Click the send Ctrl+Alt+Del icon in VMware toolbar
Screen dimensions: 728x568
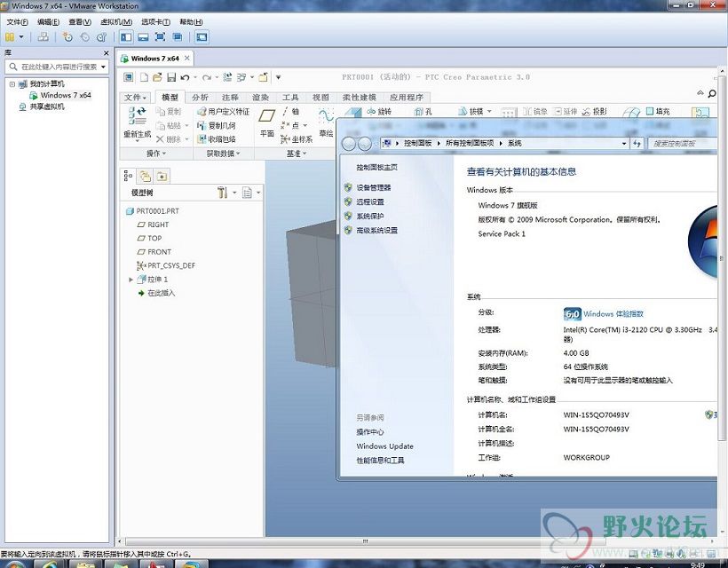point(44,36)
